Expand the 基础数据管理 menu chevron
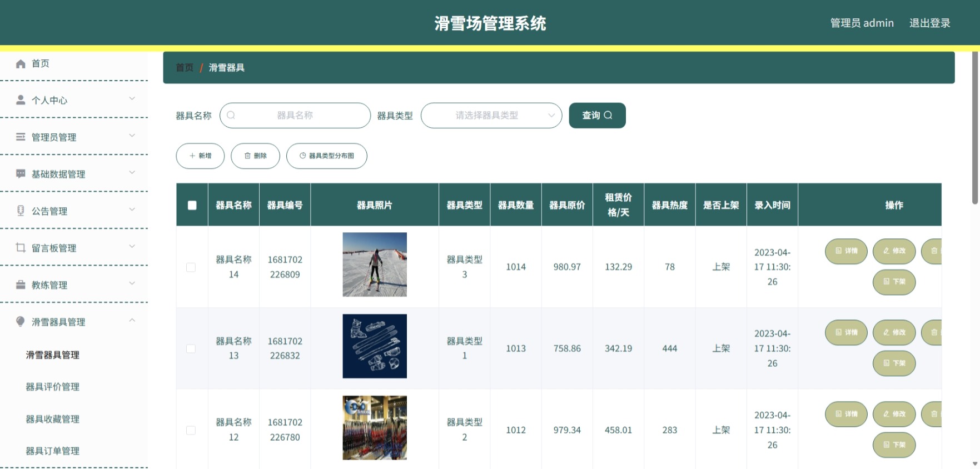The height and width of the screenshot is (469, 980). [x=132, y=173]
